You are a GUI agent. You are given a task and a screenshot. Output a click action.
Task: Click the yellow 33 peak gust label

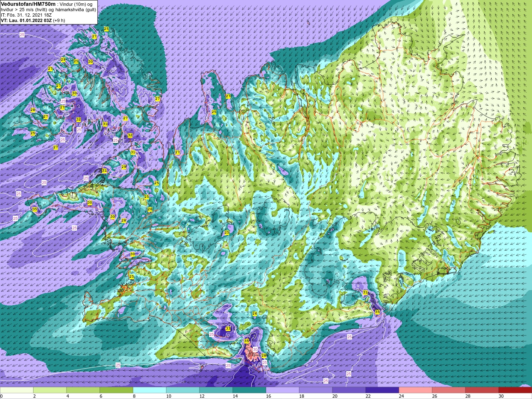point(228,329)
